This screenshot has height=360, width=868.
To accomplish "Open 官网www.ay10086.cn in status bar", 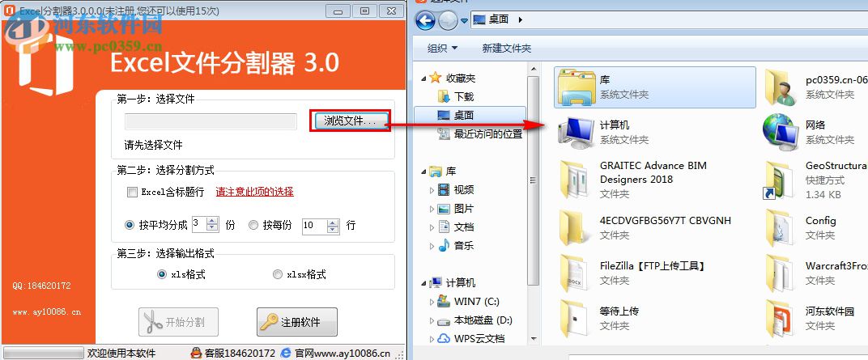I will pyautogui.click(x=335, y=353).
